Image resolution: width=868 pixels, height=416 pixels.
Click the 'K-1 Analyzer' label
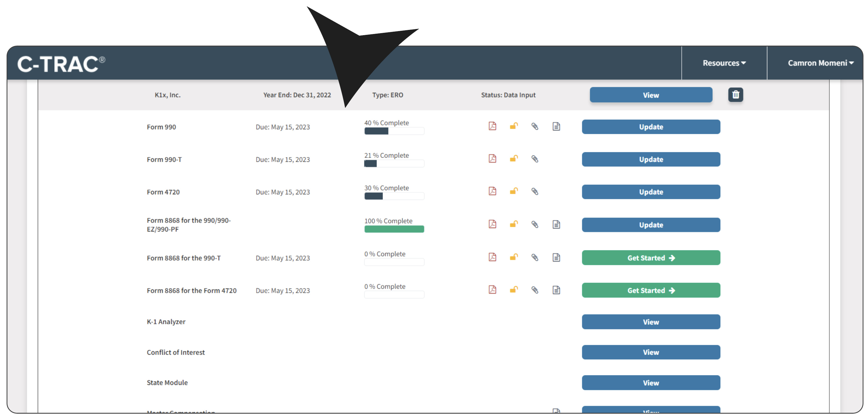(166, 322)
